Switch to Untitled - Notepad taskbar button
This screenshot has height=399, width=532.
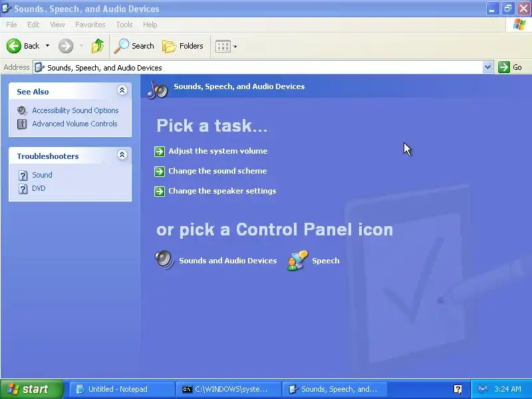[x=122, y=389]
